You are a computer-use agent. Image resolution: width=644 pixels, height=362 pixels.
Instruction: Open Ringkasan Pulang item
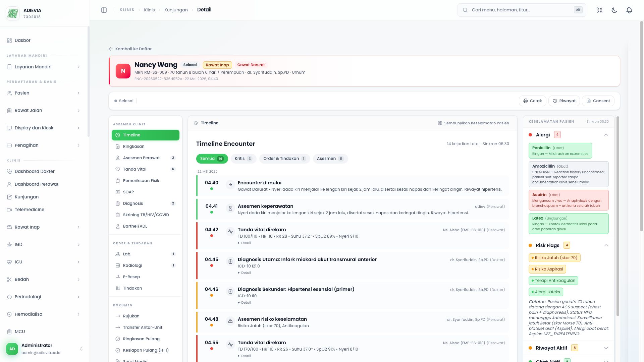point(146,339)
